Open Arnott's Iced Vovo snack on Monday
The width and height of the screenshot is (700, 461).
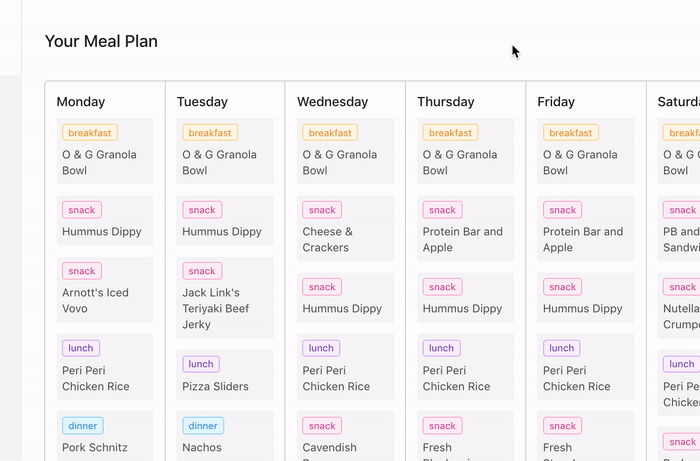[x=104, y=289]
